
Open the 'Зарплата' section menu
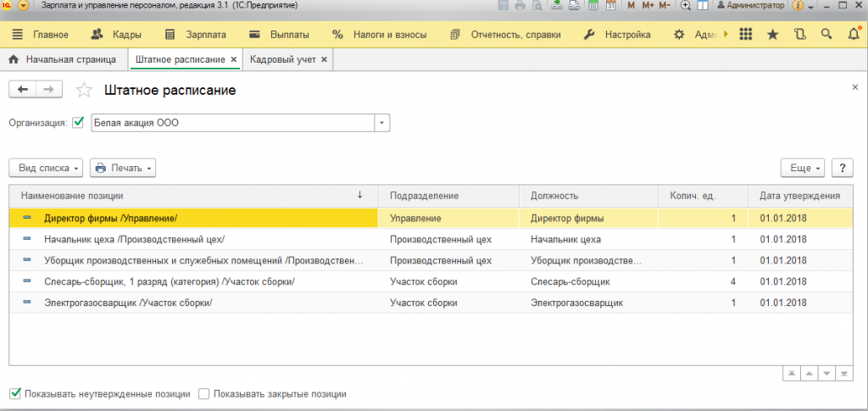pos(196,35)
